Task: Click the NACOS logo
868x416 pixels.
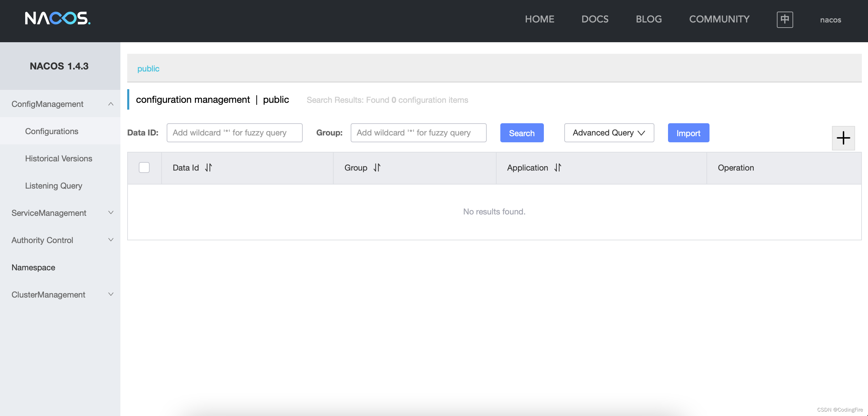Action: click(57, 18)
